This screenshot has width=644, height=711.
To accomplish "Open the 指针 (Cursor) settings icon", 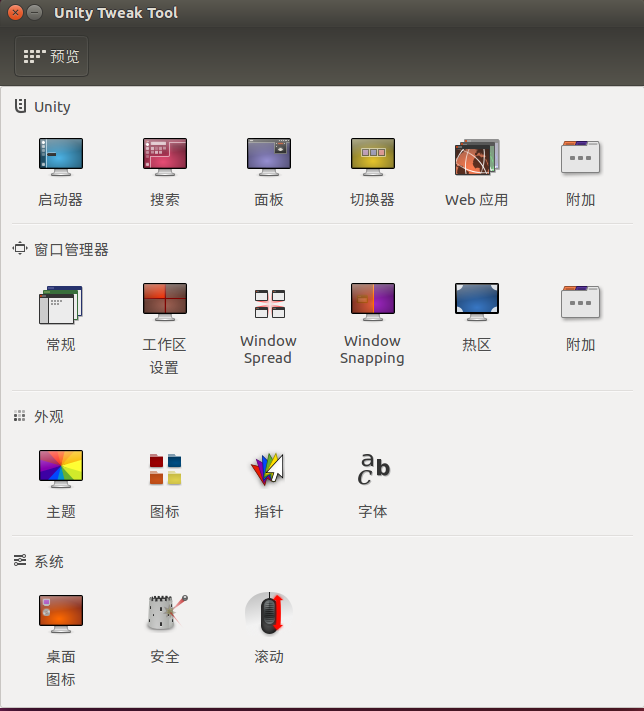I will tap(269, 469).
